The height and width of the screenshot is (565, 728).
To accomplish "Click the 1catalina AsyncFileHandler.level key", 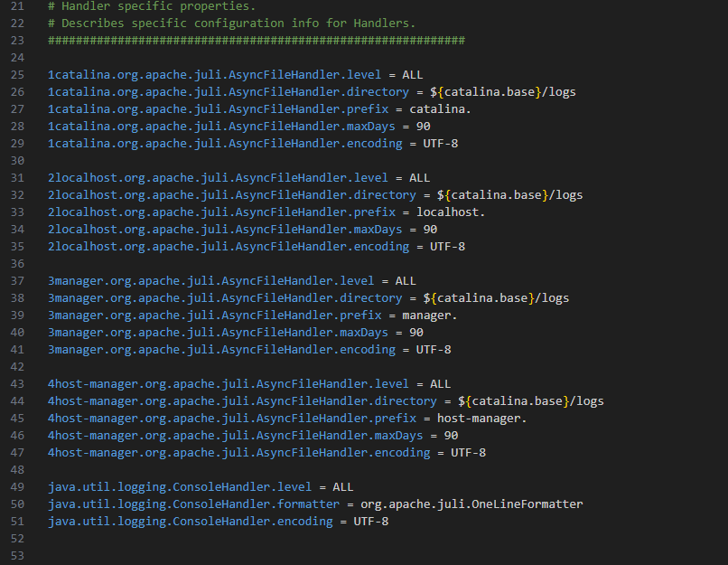I will coord(214,75).
